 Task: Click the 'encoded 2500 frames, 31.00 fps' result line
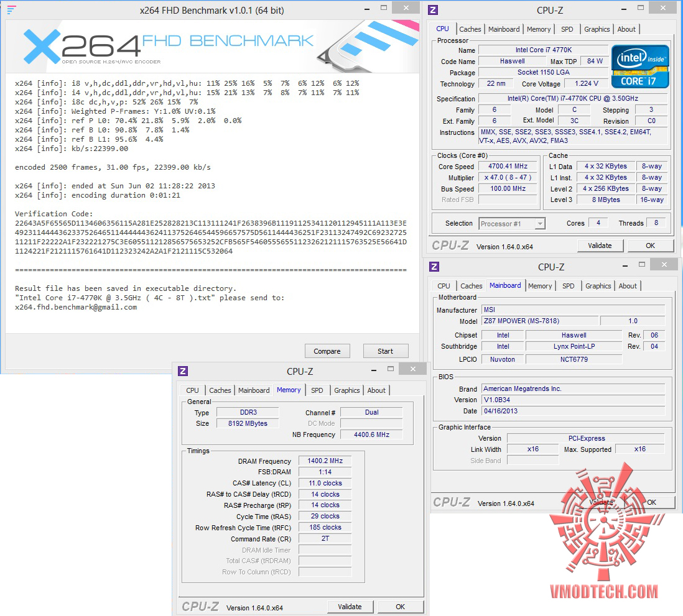(113, 167)
